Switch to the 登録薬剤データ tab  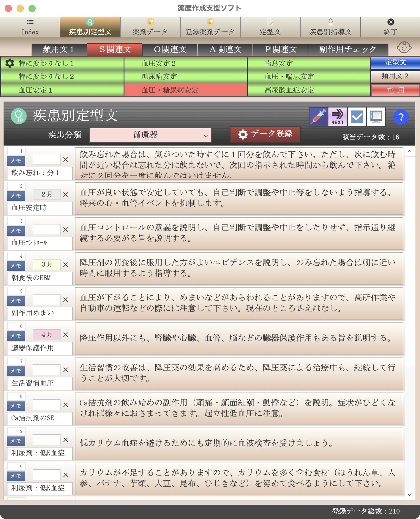point(210,27)
